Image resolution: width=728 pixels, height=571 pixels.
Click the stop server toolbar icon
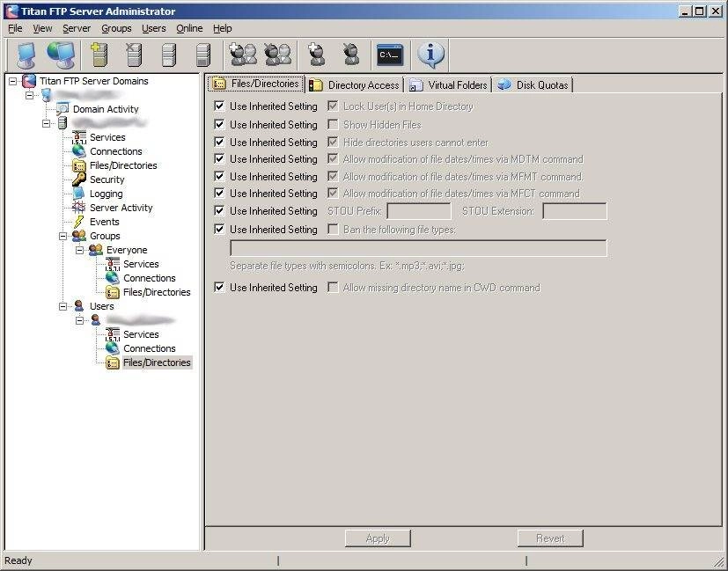coord(202,55)
